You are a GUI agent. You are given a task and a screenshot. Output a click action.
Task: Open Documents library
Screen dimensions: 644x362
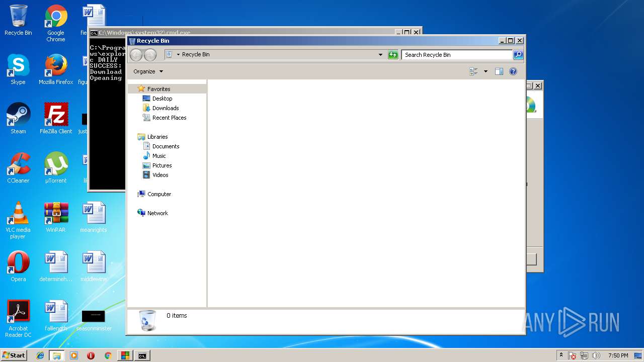pos(166,146)
